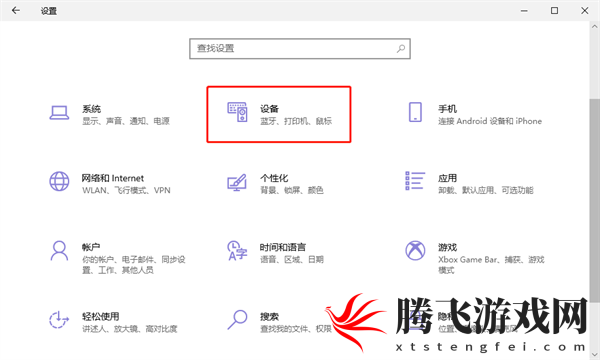Open the 帐户 settings title
The height and width of the screenshot is (360, 600).
click(91, 248)
